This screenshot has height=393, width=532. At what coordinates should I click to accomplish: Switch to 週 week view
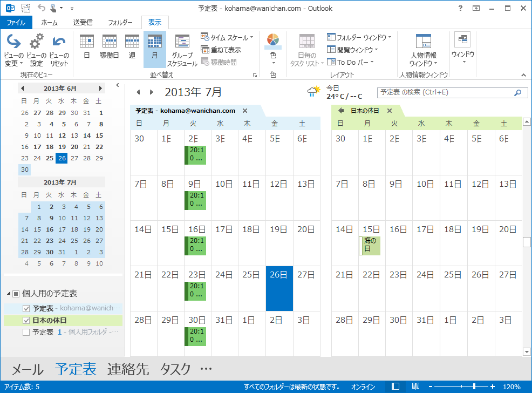point(132,48)
